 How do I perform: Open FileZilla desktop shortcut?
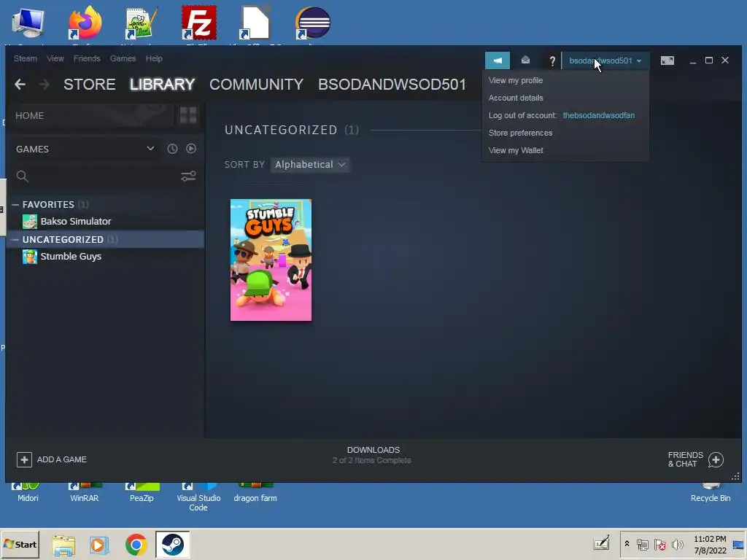pyautogui.click(x=198, y=23)
